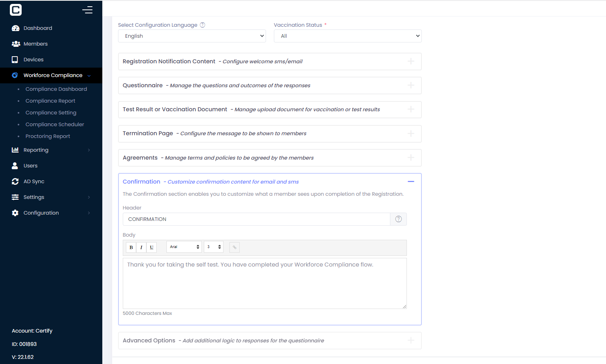This screenshot has height=364, width=606.
Task: Click the Configuration cog icon
Action: pos(15,213)
